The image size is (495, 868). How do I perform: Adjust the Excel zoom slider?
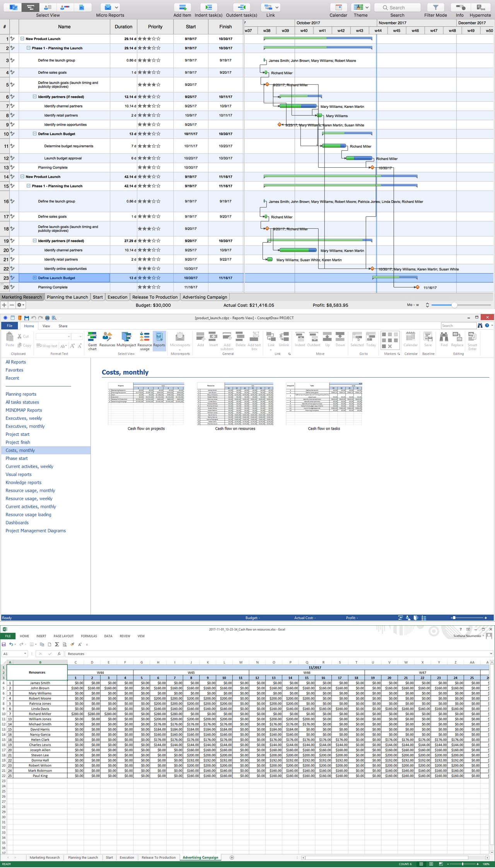463,864
